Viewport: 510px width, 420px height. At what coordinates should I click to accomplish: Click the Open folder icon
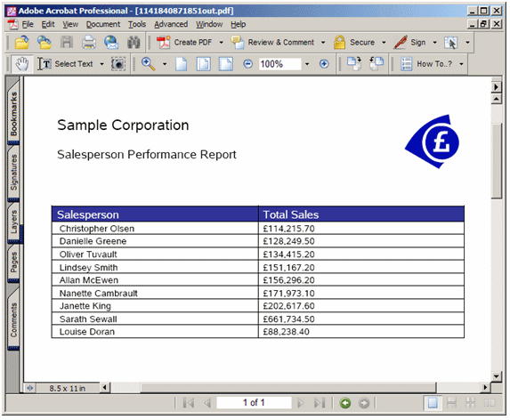[x=21, y=43]
